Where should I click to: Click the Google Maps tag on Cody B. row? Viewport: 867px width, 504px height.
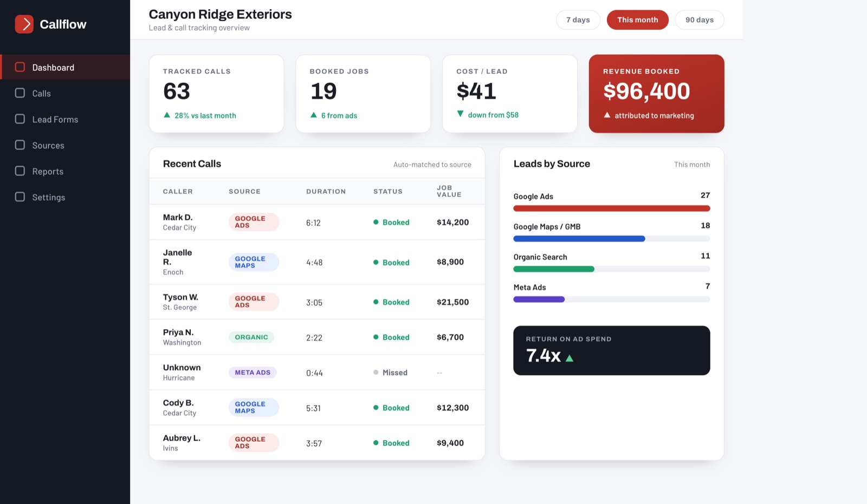254,407
